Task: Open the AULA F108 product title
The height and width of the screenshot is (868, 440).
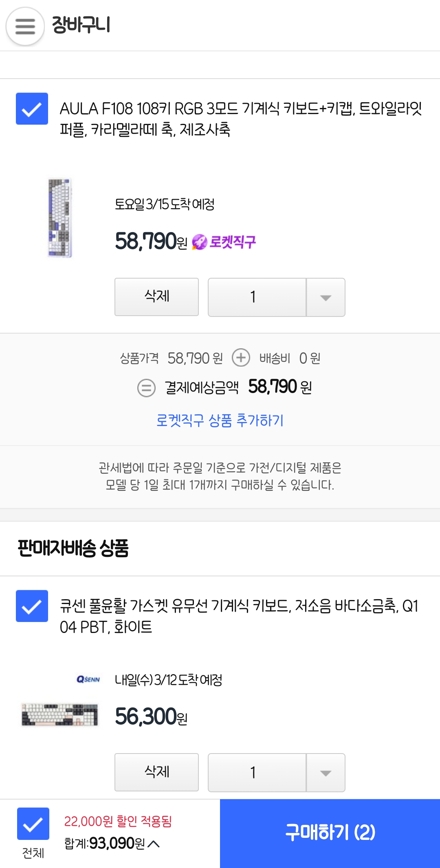Action: coord(240,119)
